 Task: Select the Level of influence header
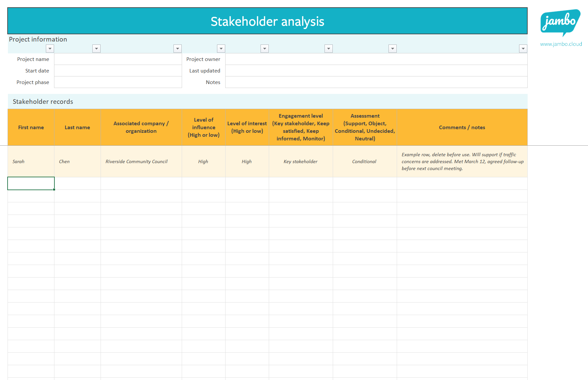[x=204, y=128]
